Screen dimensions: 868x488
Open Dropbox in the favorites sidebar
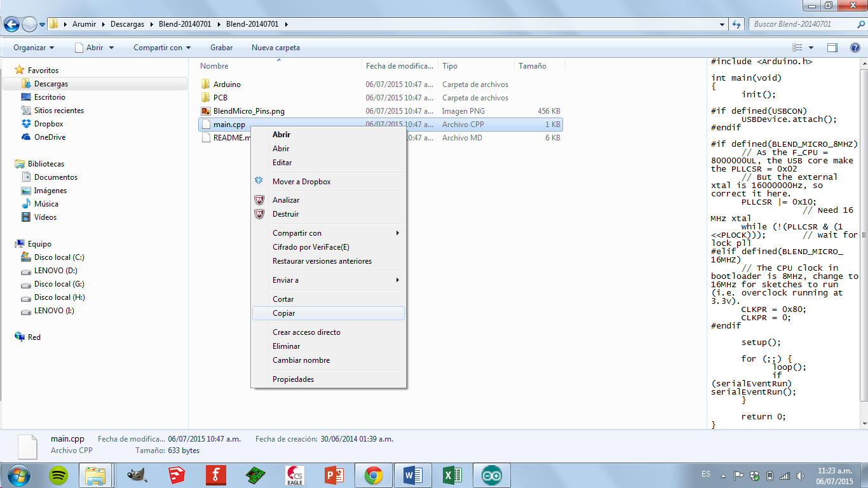(48, 124)
